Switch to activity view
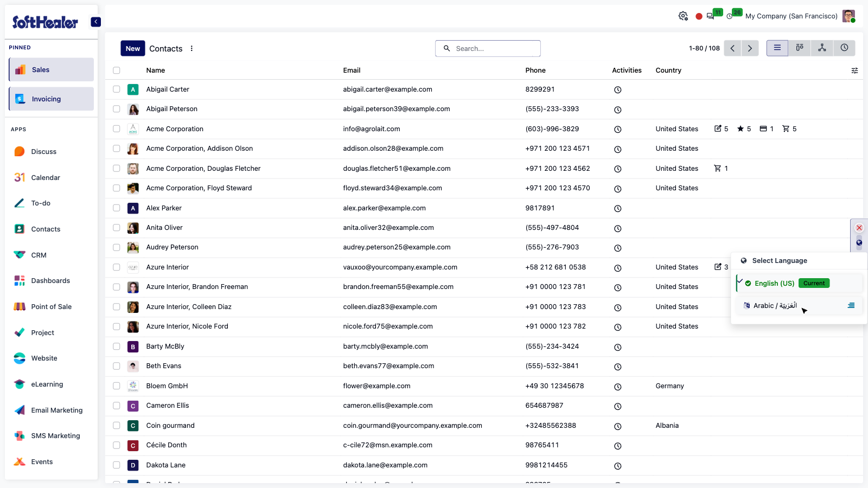The height and width of the screenshot is (488, 868). click(x=844, y=48)
